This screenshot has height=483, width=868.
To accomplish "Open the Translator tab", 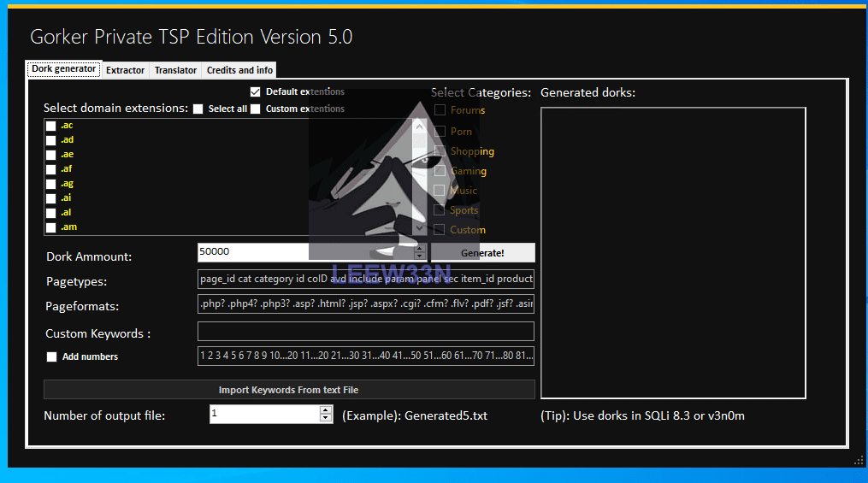I will [175, 70].
